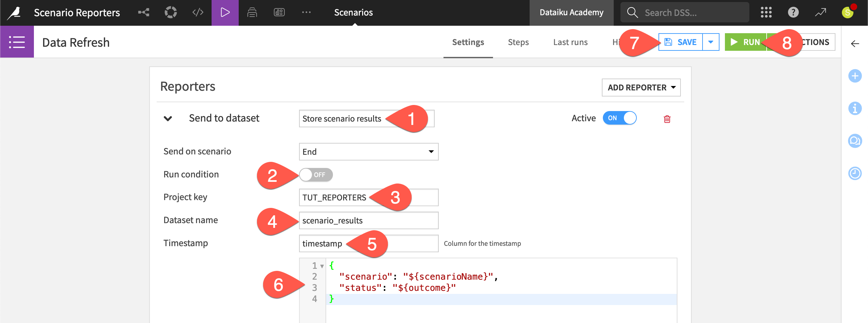Open the Lab visual analyses icon
This screenshot has height=323, width=868.
(x=171, y=12)
